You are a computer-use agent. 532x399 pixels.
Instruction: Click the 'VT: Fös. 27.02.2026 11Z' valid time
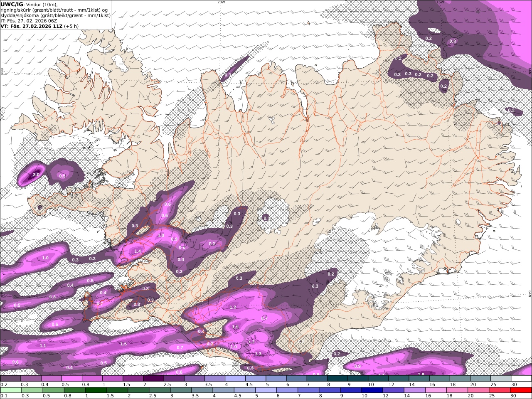31,26
